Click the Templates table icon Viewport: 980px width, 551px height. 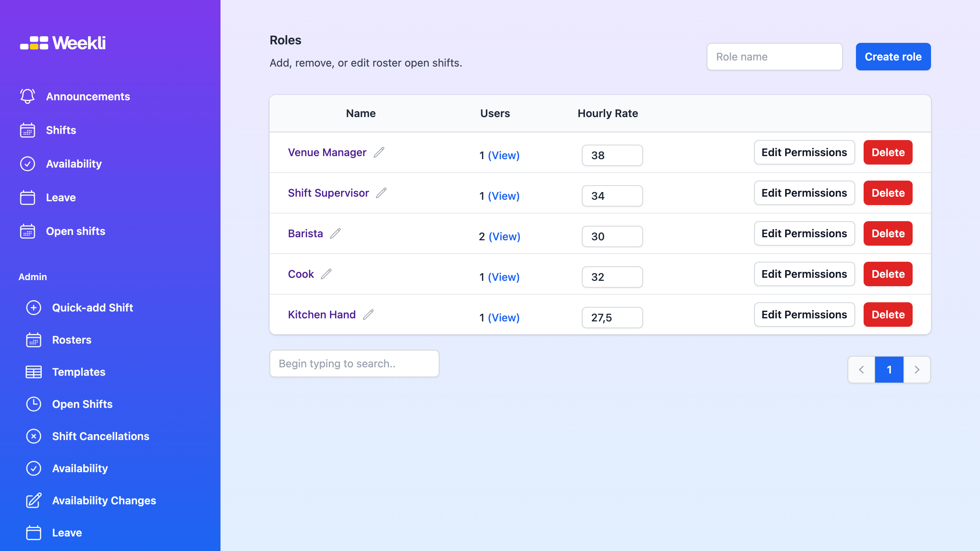34,372
